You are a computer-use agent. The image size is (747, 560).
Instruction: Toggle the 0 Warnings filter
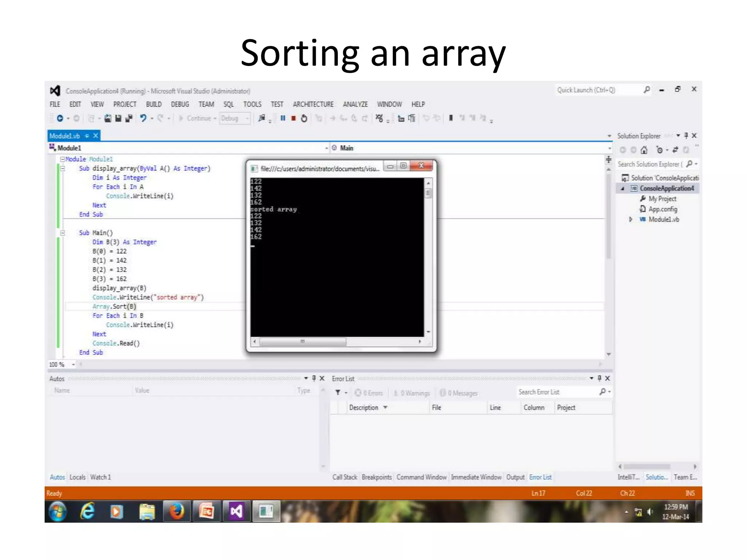pos(412,393)
